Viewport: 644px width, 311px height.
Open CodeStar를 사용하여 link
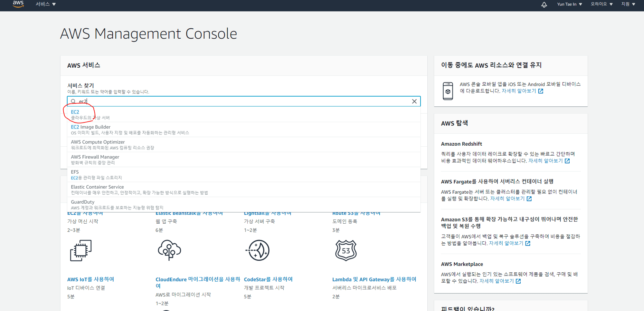tap(268, 279)
